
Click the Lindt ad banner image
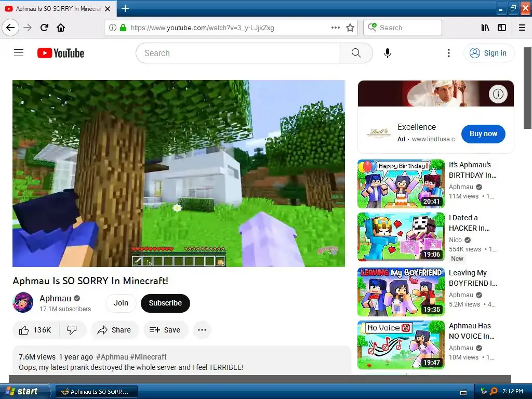(x=436, y=94)
